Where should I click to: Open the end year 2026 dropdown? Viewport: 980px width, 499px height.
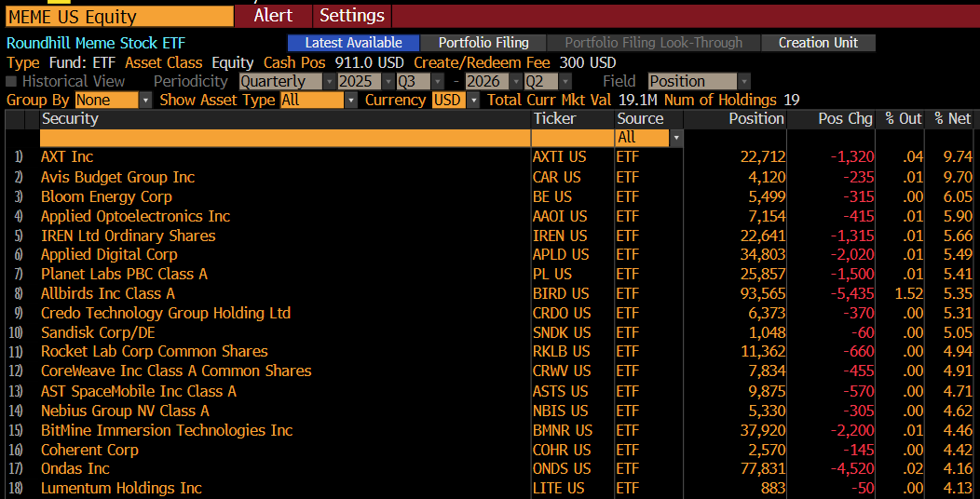494,81
